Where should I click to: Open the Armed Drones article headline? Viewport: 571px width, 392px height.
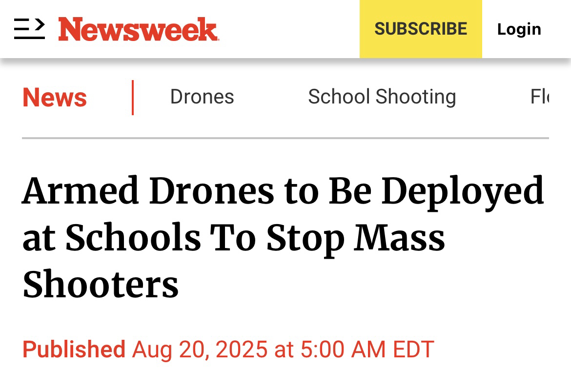tap(283, 237)
